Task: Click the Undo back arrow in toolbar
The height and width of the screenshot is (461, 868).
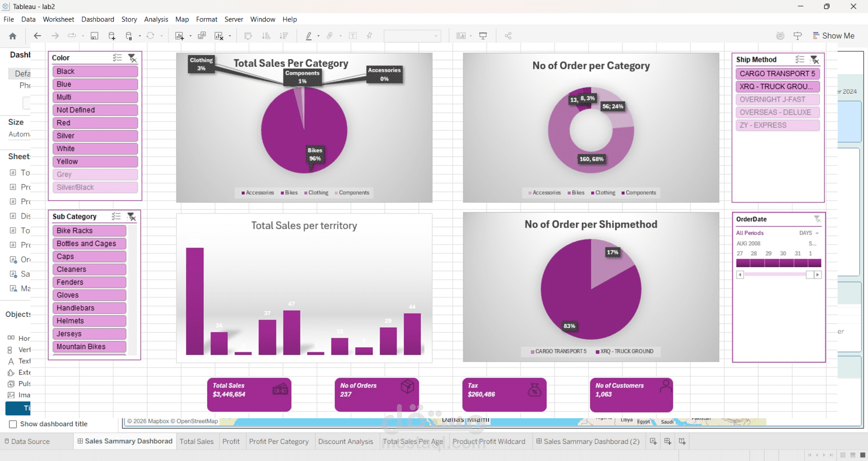Action: [x=37, y=36]
